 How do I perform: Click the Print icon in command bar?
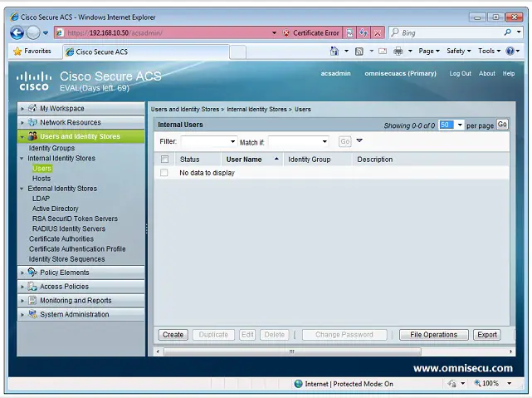coord(398,52)
